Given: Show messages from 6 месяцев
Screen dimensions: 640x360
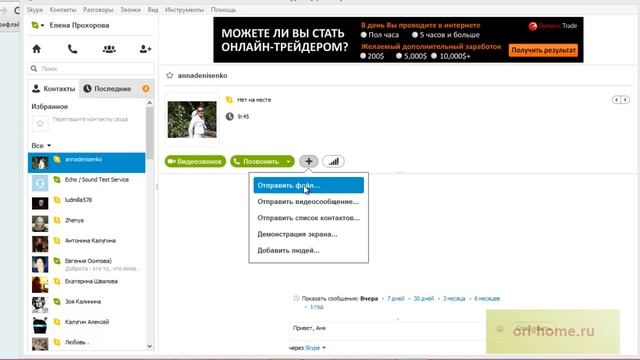Looking at the screenshot, I should (x=487, y=299).
